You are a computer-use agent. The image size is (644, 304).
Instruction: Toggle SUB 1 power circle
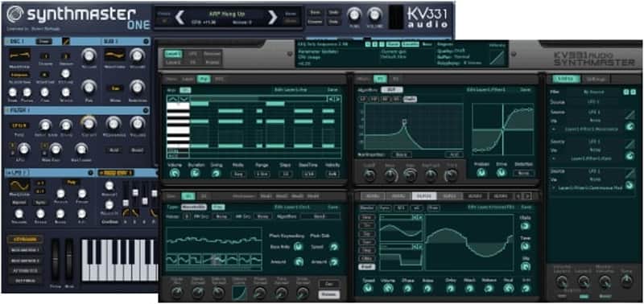pyautogui.click(x=147, y=42)
